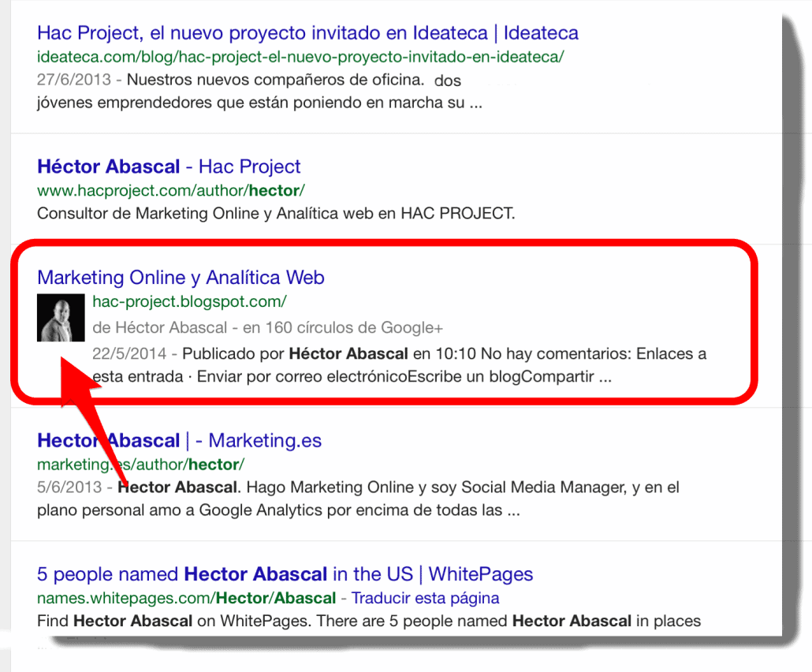Click the hac-project.blogspot.com/ URL
The width and height of the screenshot is (812, 672).
pos(189,301)
